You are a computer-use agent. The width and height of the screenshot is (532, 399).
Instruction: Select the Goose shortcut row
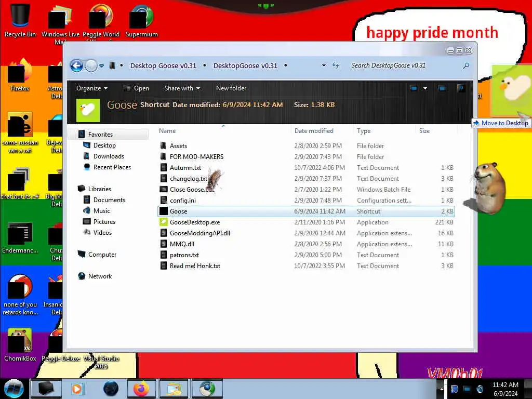point(306,211)
